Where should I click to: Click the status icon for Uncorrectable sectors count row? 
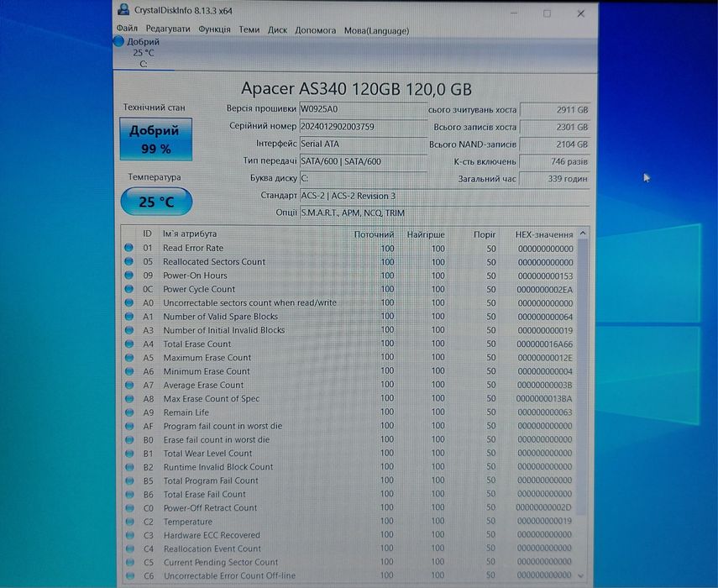pyautogui.click(x=129, y=302)
